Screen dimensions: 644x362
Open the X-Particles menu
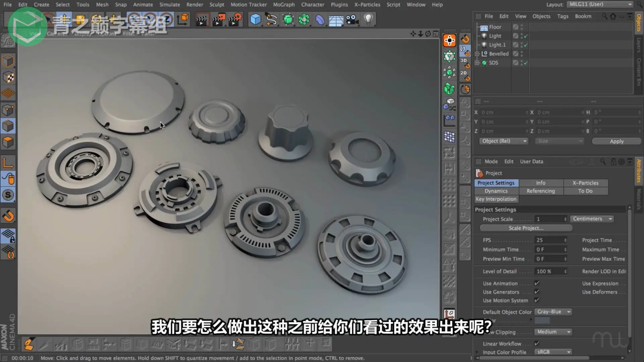pyautogui.click(x=367, y=5)
